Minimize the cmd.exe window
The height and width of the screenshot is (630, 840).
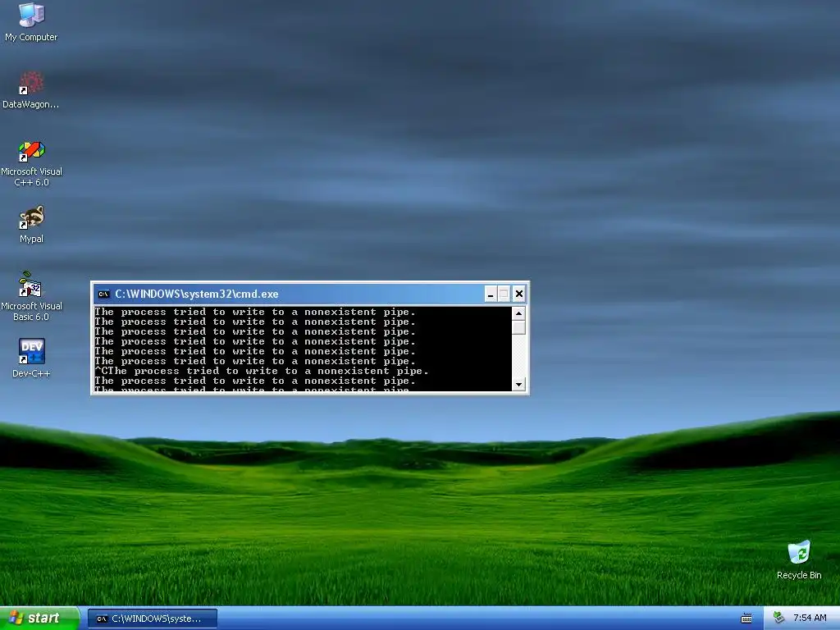coord(491,294)
